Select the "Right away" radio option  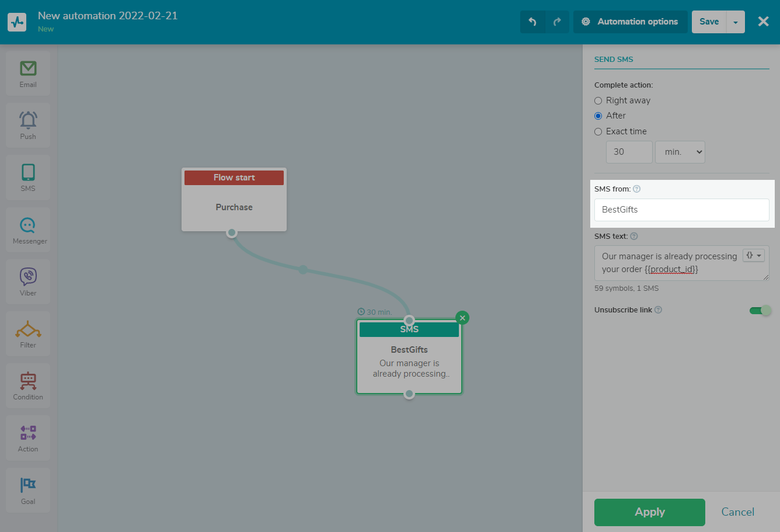coord(598,100)
